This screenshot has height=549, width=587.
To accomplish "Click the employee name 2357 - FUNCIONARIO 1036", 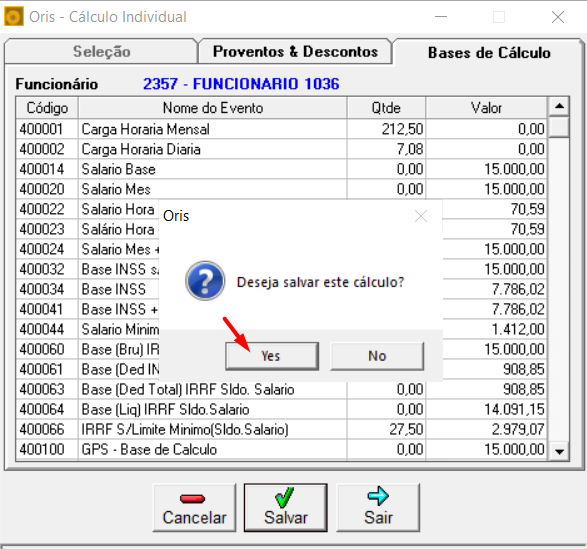I will click(x=241, y=84).
